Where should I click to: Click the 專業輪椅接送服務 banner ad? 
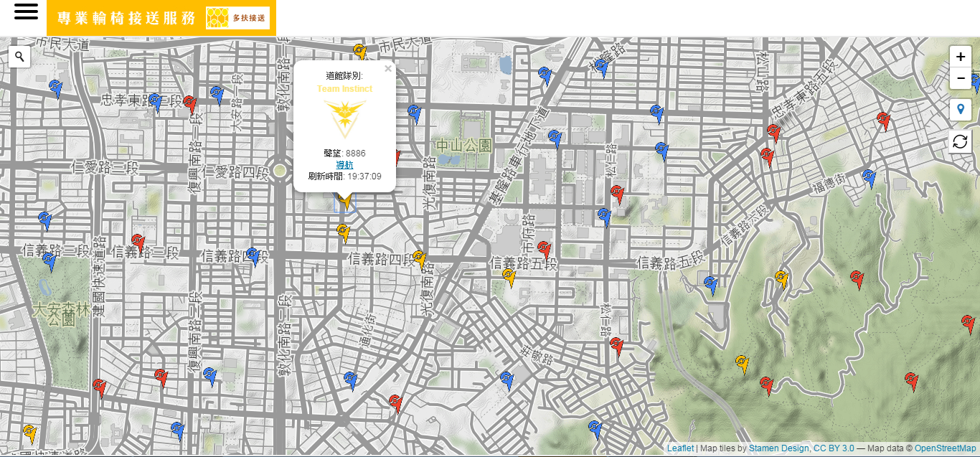[x=161, y=18]
